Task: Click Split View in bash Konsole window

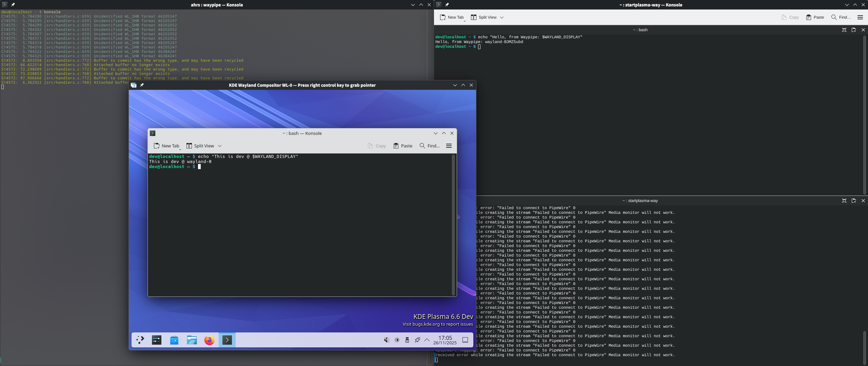Action: (200, 146)
